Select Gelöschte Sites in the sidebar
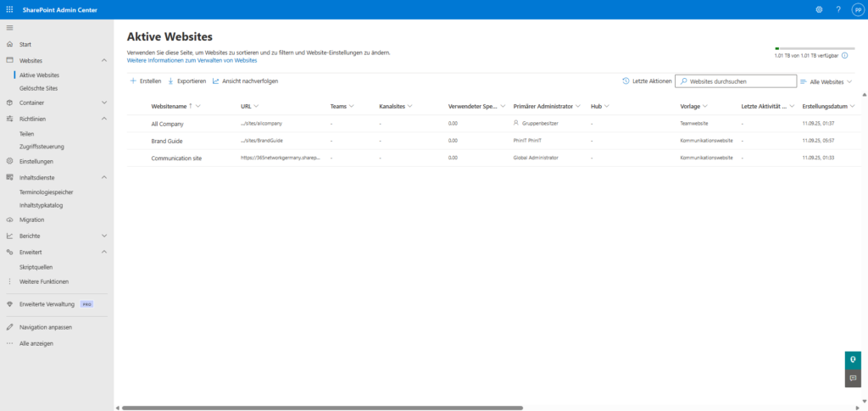The width and height of the screenshot is (868, 411). 38,88
